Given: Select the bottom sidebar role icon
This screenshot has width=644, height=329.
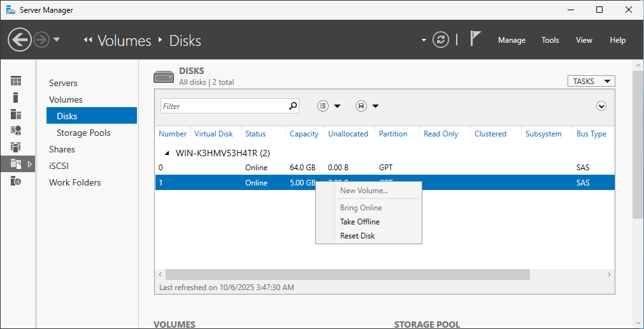Looking at the screenshot, I should 16,180.
